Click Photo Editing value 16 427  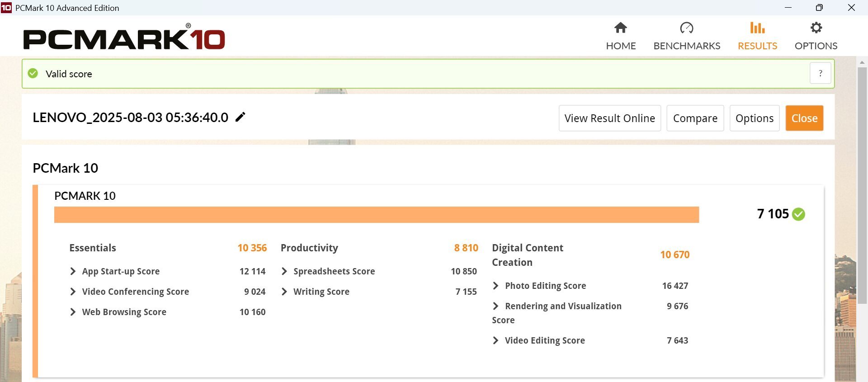pyautogui.click(x=675, y=286)
